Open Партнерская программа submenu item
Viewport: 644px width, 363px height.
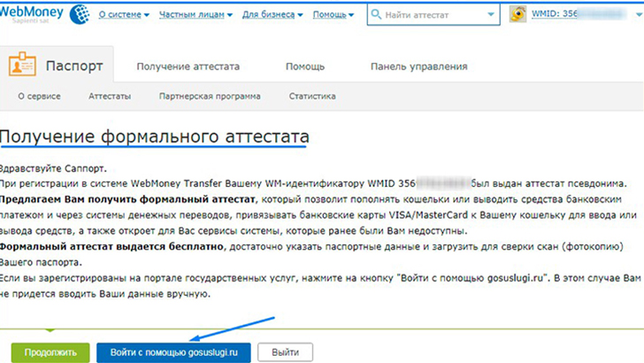pos(210,97)
